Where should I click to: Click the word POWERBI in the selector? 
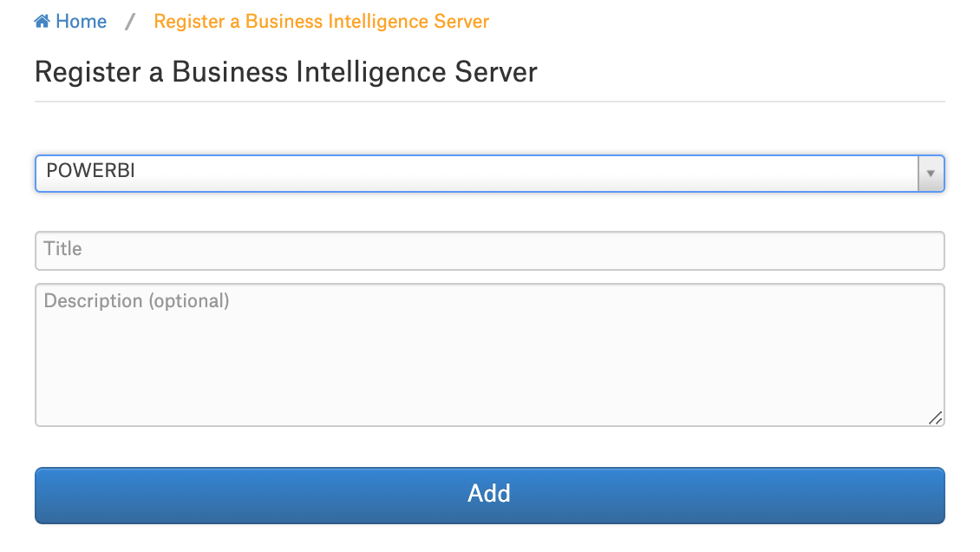click(x=90, y=171)
